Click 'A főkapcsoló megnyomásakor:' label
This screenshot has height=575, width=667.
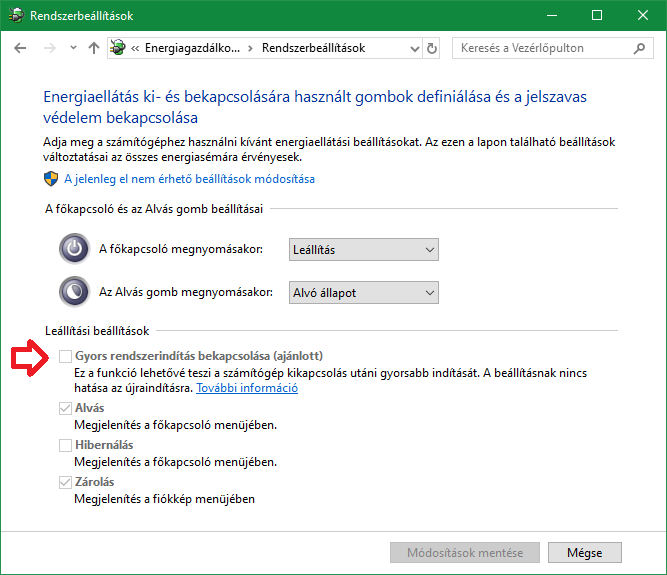click(x=181, y=249)
